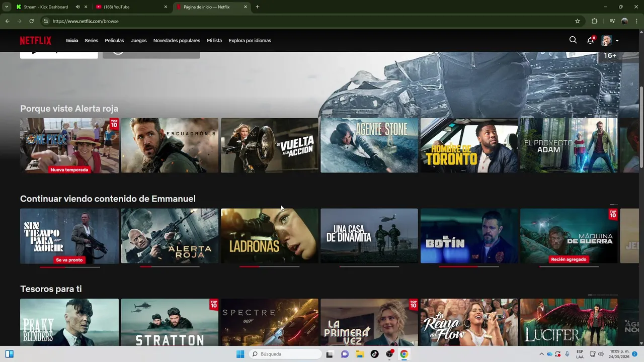Expand the profile menu caret
Image resolution: width=644 pixels, height=362 pixels.
pos(617,41)
